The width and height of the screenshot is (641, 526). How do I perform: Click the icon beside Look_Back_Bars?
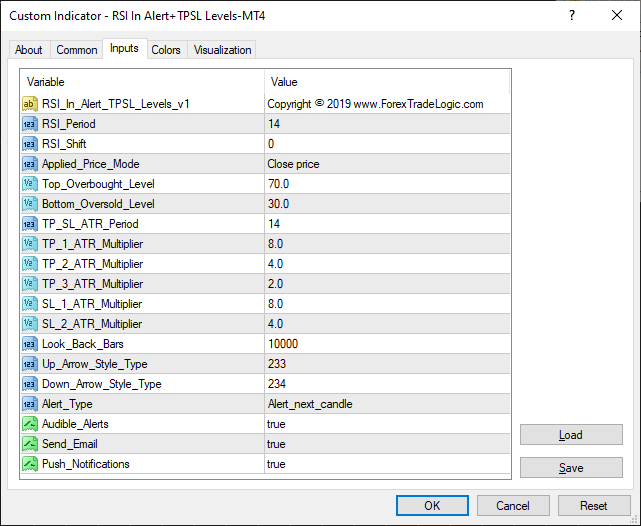[x=30, y=344]
